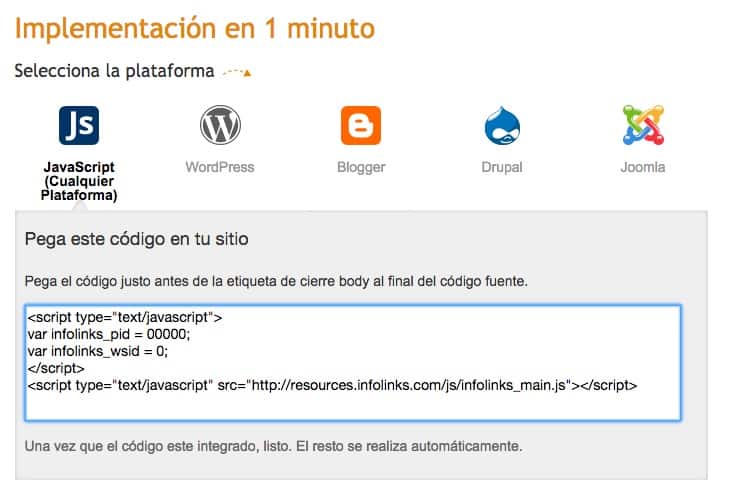Open the JavaScript (Cualquier Plataforma) tab label
This screenshot has width=729, height=504.
(x=79, y=181)
